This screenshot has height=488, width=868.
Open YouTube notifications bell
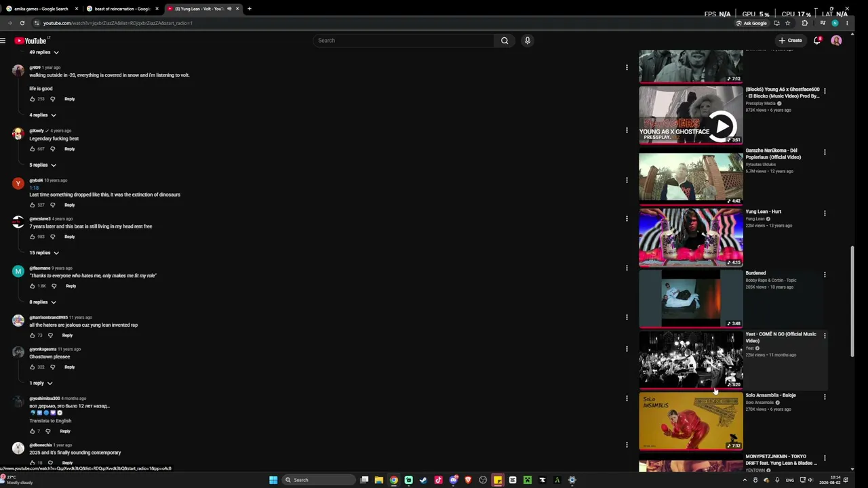817,41
